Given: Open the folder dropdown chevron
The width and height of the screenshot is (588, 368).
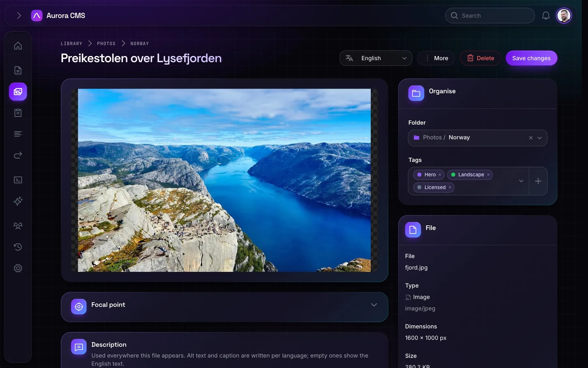Looking at the screenshot, I should pyautogui.click(x=540, y=138).
